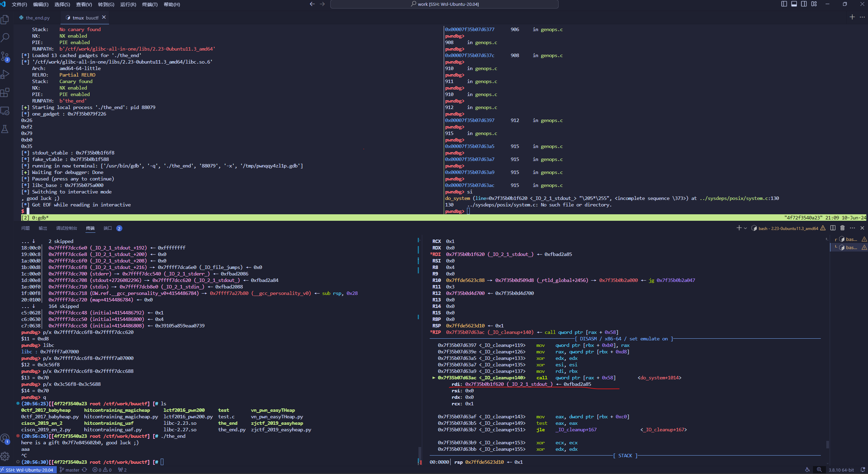Select first bash terminal in terminal list
The width and height of the screenshot is (868, 474).
click(850, 239)
